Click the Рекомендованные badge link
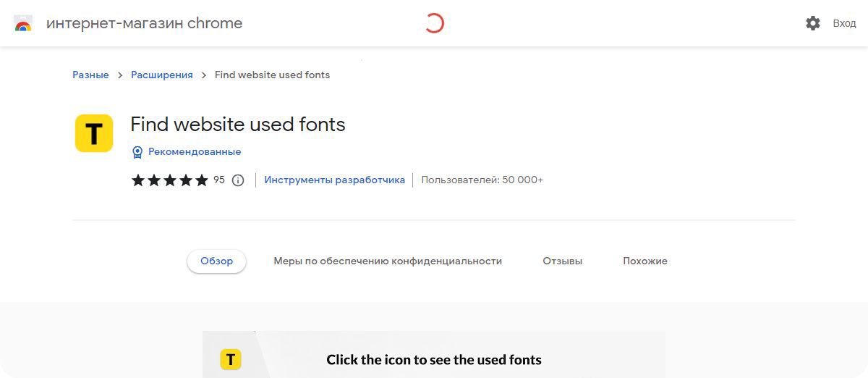868x378 pixels. pyautogui.click(x=195, y=151)
